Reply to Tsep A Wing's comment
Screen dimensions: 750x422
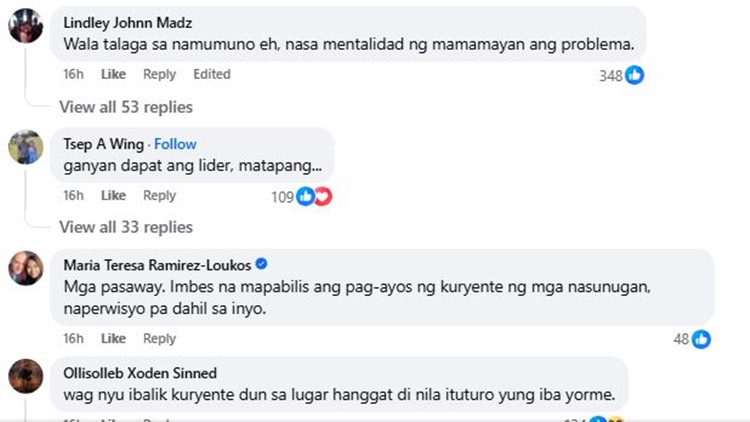click(159, 196)
